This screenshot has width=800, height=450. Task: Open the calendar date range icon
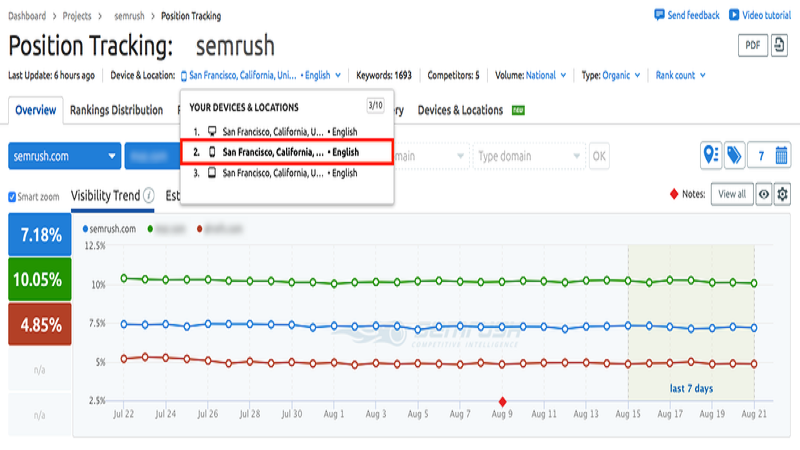point(781,155)
